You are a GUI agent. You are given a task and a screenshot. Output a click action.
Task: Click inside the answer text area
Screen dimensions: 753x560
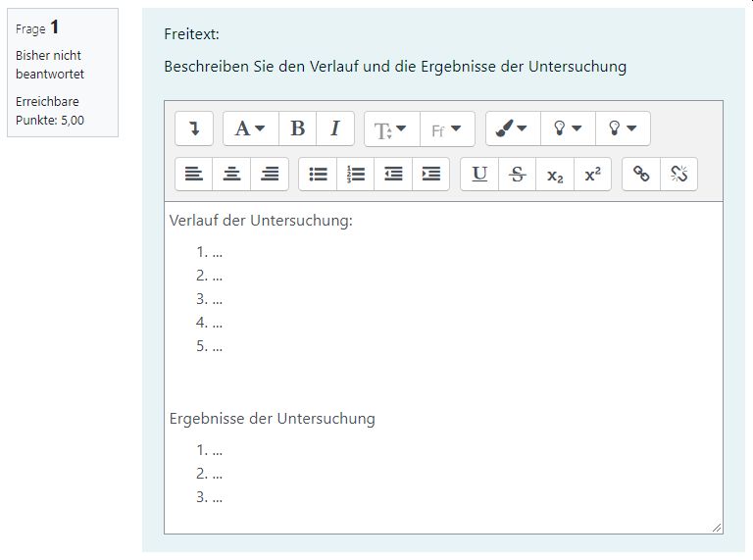[x=443, y=368]
